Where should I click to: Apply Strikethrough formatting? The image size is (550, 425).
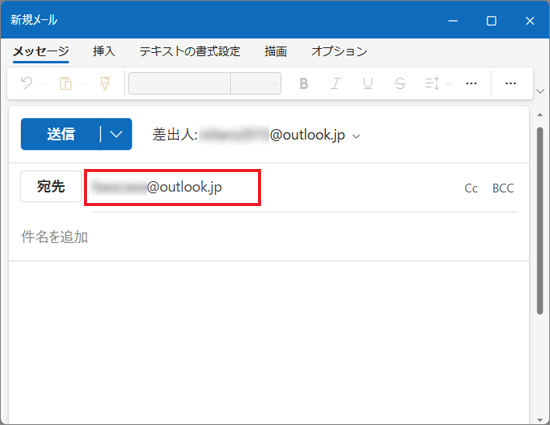pos(400,83)
